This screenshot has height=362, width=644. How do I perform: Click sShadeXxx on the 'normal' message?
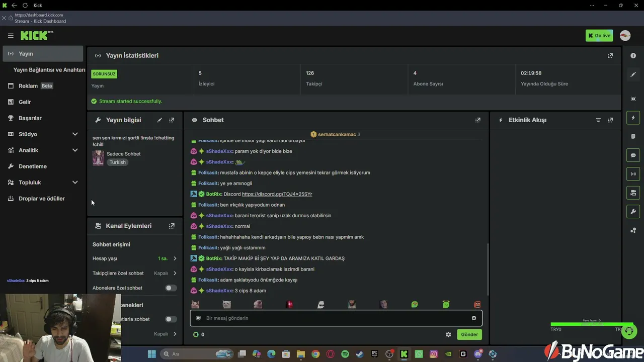pos(220,226)
